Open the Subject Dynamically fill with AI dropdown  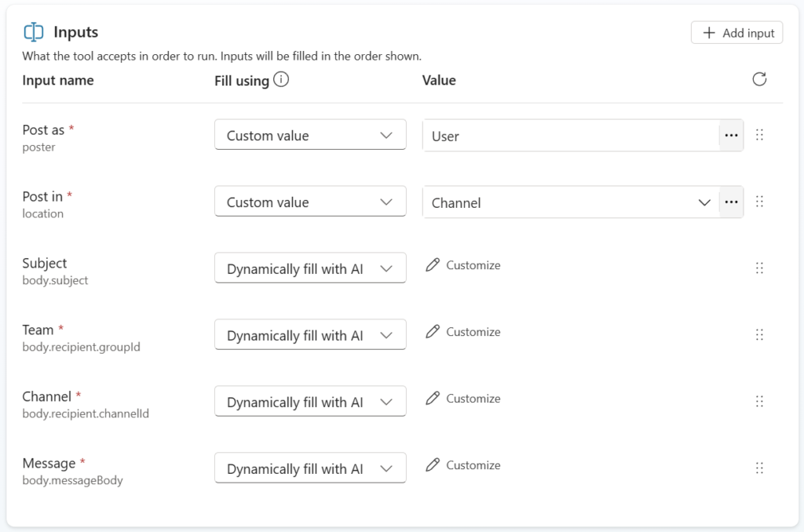pos(309,268)
